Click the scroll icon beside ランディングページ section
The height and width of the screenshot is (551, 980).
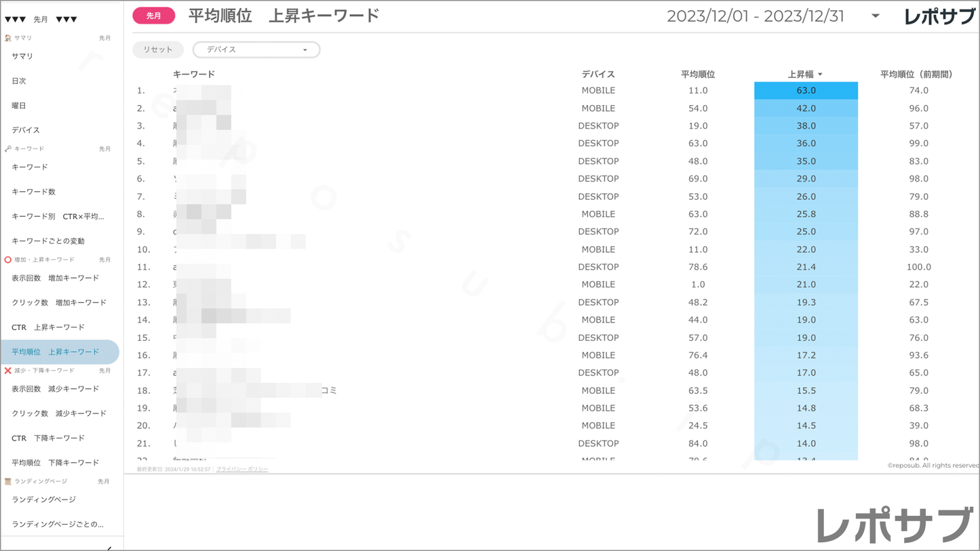pos(8,481)
